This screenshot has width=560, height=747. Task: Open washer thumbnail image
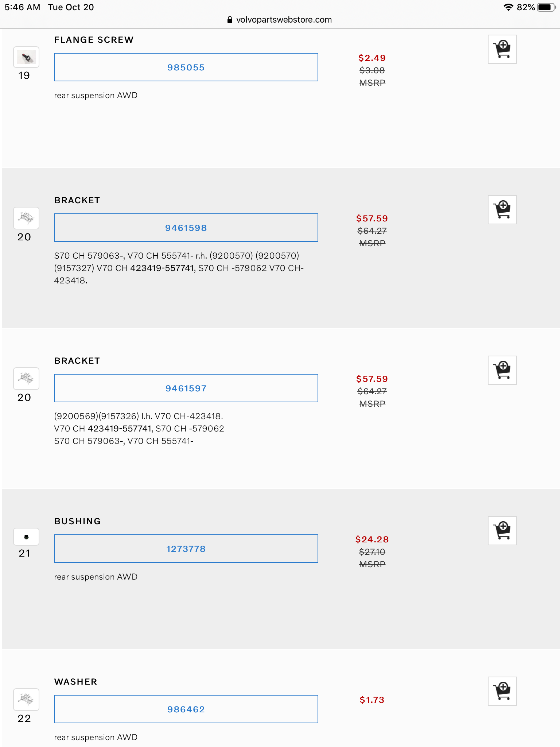tap(26, 700)
